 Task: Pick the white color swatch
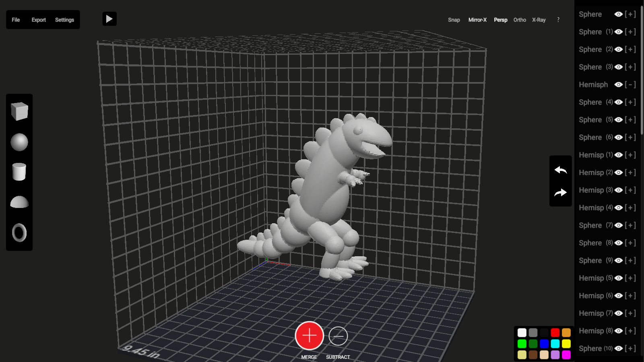coord(522,333)
